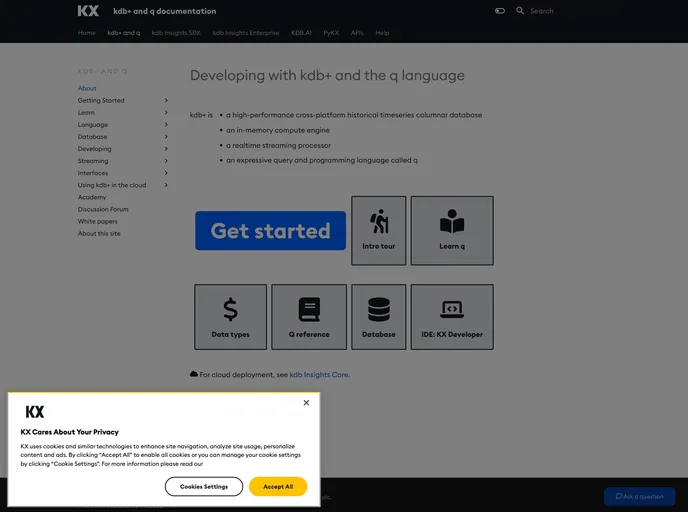This screenshot has width=688, height=512.
Task: Open the Help tab
Action: click(382, 33)
